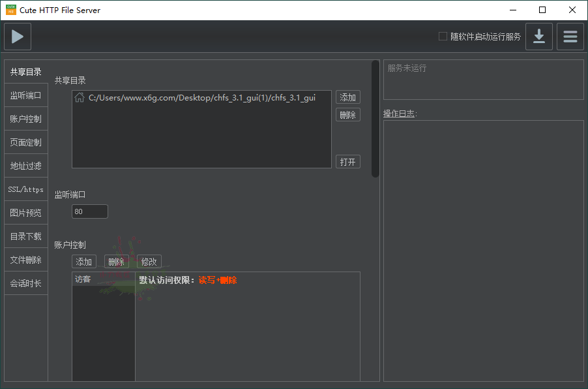Start the file server with the play icon
The height and width of the screenshot is (389, 588).
[17, 36]
